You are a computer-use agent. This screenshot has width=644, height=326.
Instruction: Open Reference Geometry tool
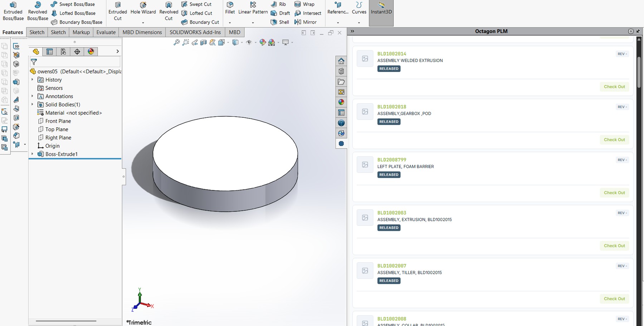point(338,8)
